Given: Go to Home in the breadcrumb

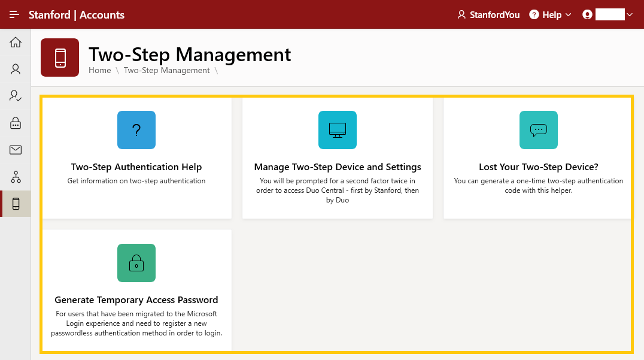Looking at the screenshot, I should [100, 70].
